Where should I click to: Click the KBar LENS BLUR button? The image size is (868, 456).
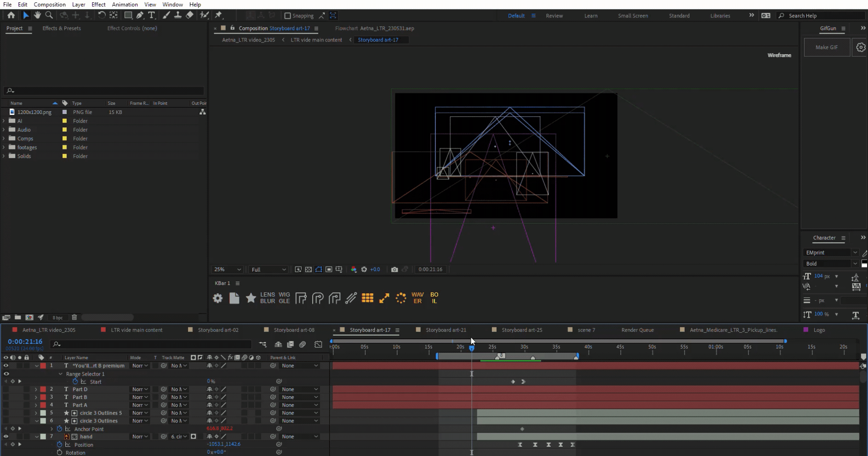(x=268, y=298)
